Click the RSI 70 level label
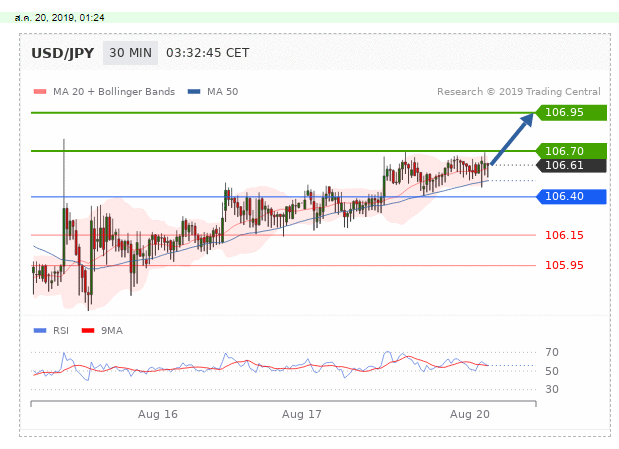 pos(552,352)
